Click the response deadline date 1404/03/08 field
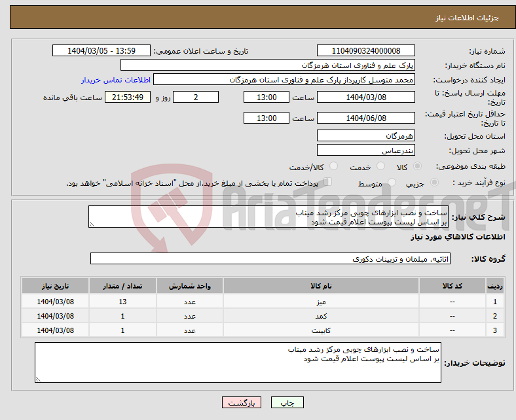 coord(365,97)
